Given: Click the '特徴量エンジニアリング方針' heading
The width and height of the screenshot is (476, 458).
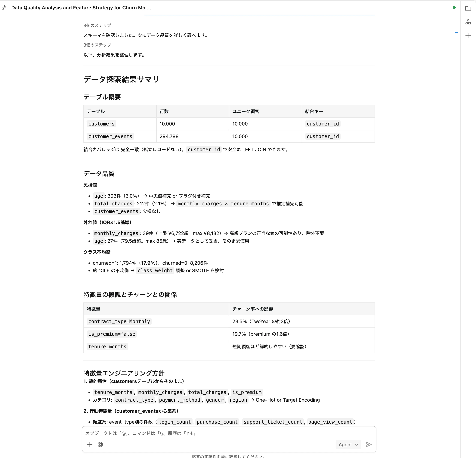Looking at the screenshot, I should [x=124, y=373].
